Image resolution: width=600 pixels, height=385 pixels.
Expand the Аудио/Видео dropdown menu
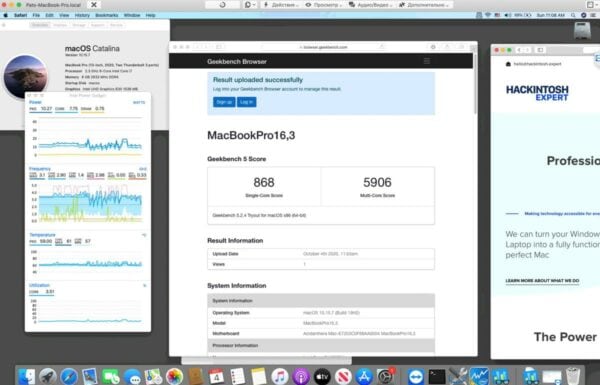click(x=370, y=5)
